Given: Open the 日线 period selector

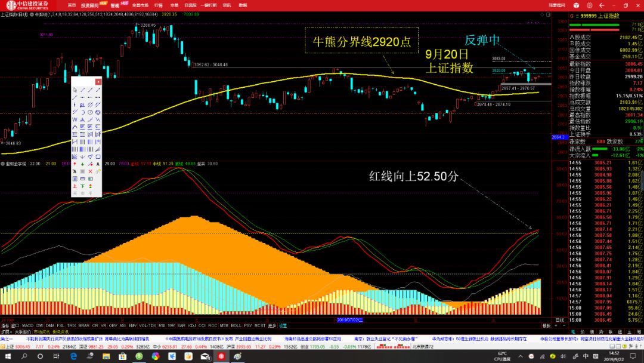Looking at the screenshot, I should pyautogui.click(x=559, y=320).
